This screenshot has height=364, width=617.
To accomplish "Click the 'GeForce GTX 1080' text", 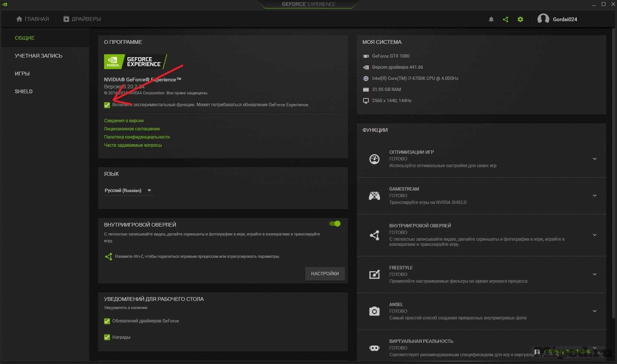I will 391,56.
